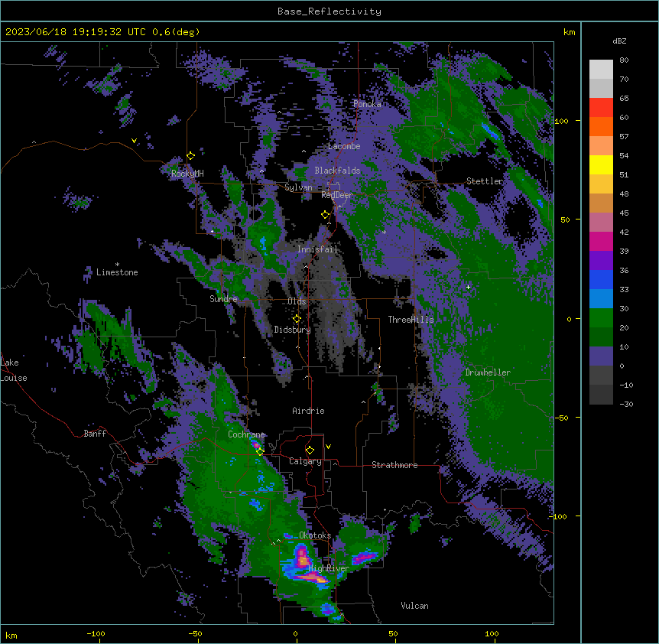659x644 pixels.
Task: Select the purple 36-39 dBZ legend swatch
Action: (x=601, y=261)
